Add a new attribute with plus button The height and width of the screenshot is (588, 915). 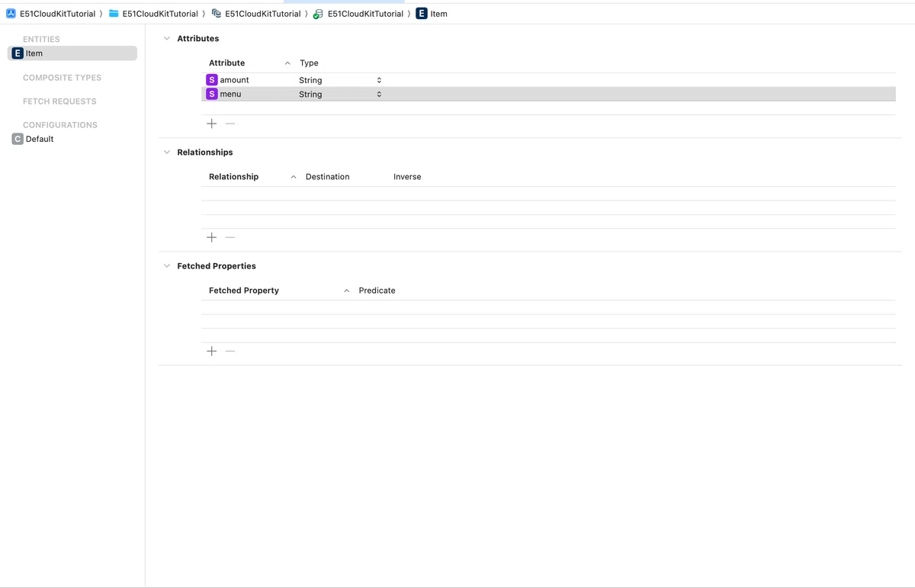[x=212, y=124]
